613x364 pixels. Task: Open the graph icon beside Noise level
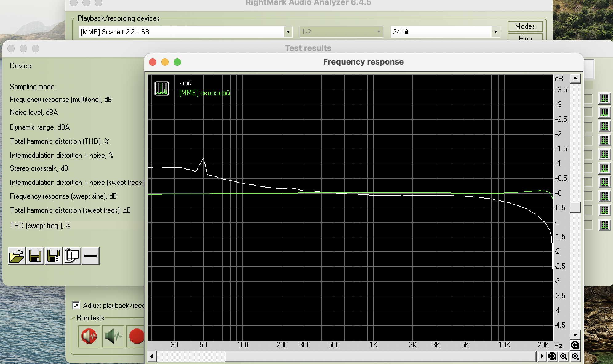tap(604, 113)
